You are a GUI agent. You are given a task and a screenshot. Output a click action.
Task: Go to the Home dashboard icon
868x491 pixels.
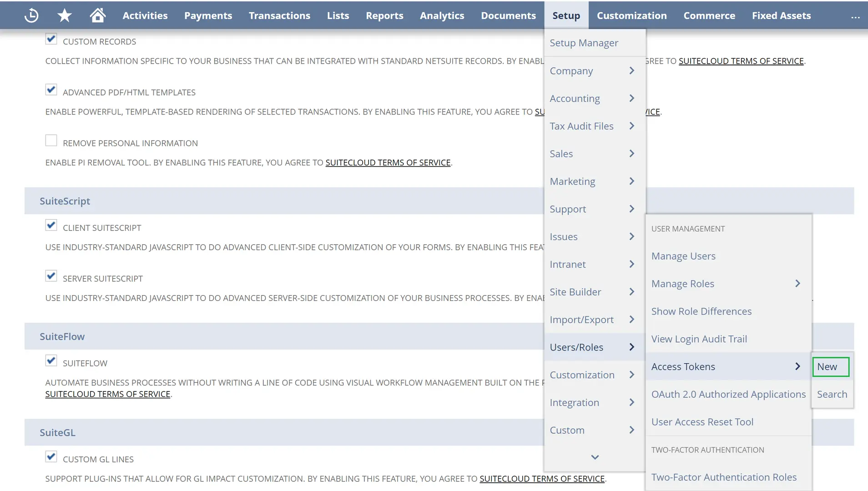(98, 15)
